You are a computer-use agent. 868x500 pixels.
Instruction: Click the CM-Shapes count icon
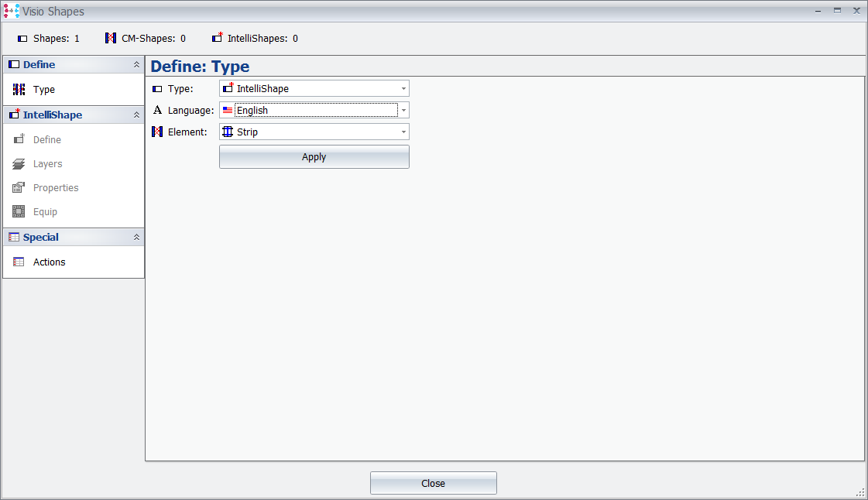click(111, 38)
